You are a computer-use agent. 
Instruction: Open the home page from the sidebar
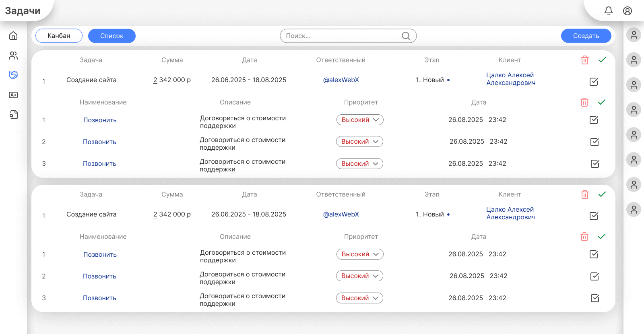[x=13, y=36]
